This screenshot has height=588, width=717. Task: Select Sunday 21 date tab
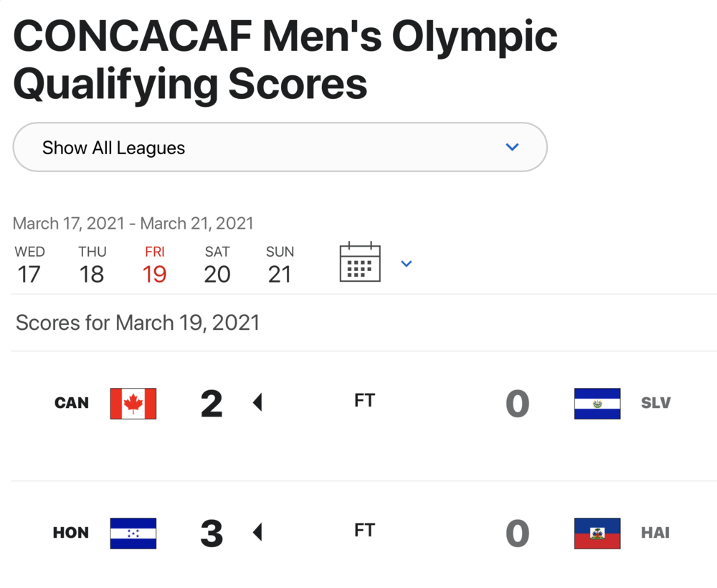[x=280, y=264]
